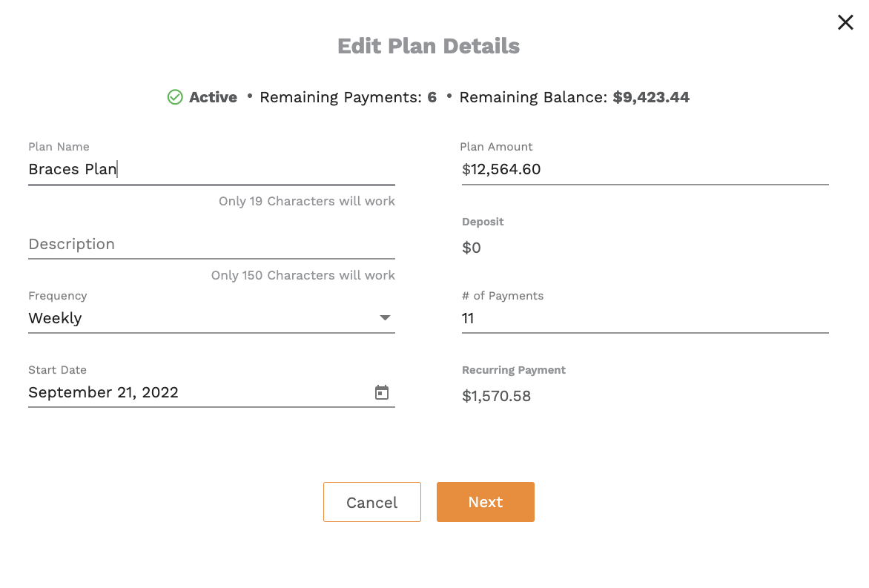The height and width of the screenshot is (588, 869).
Task: Click the Next button
Action: coord(486,501)
